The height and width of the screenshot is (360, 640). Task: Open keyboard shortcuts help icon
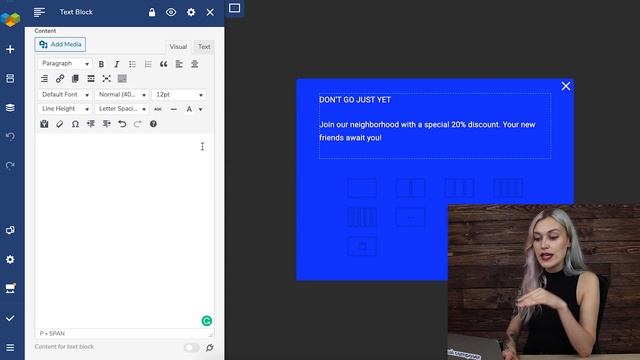point(153,124)
